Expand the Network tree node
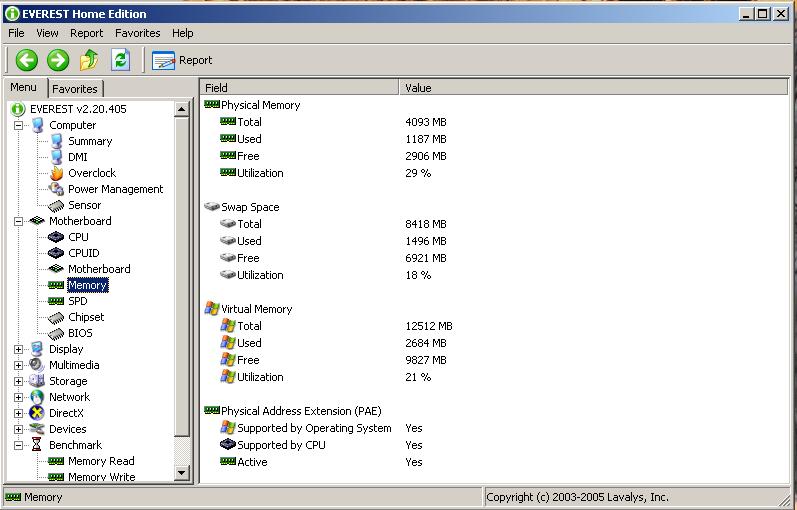797x510 pixels. (18, 397)
